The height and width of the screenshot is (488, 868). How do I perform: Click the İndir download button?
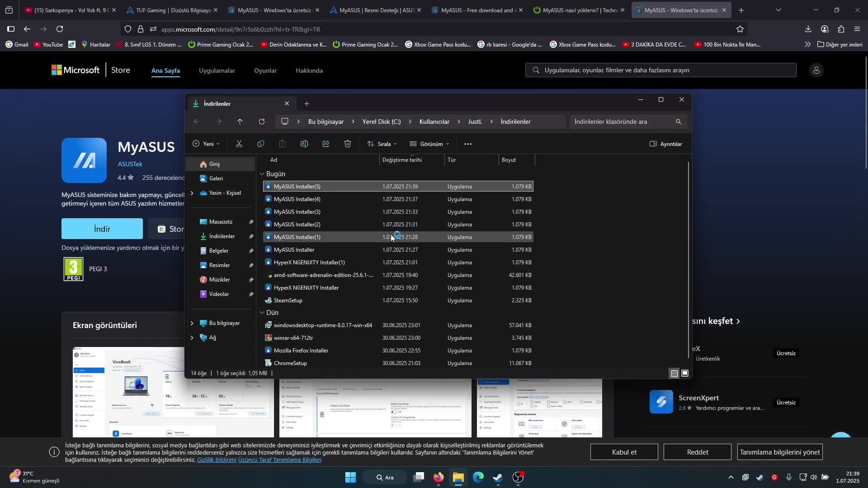click(x=102, y=229)
